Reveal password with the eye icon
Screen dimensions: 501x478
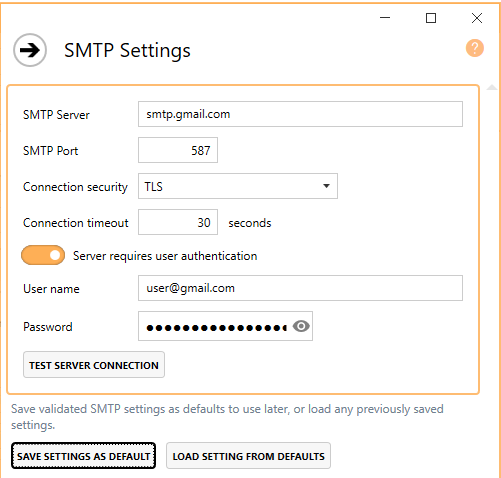pos(301,326)
